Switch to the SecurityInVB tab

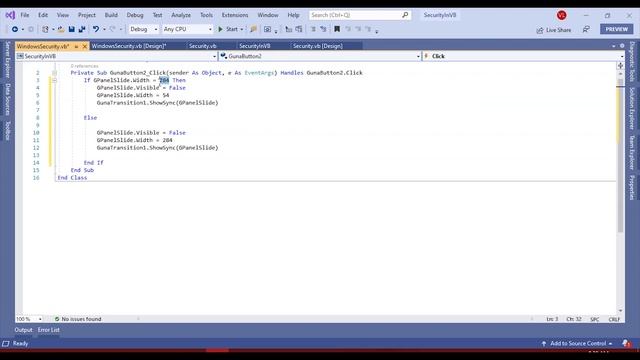coord(255,46)
